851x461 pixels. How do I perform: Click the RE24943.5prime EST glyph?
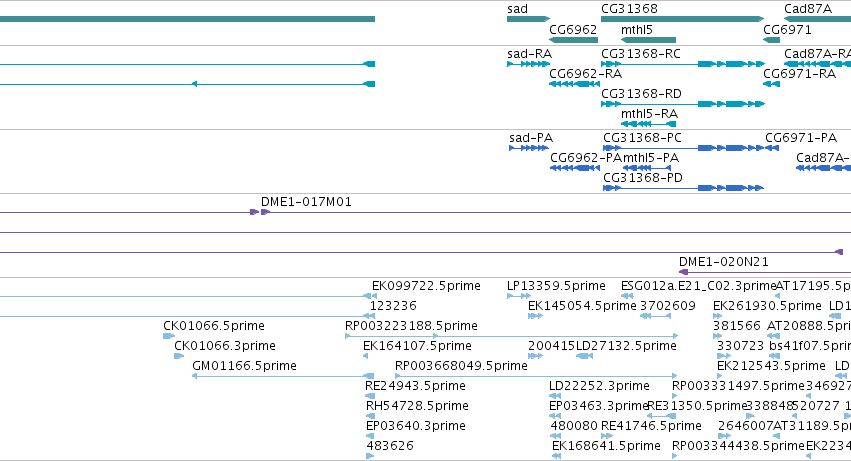pyautogui.click(x=370, y=396)
